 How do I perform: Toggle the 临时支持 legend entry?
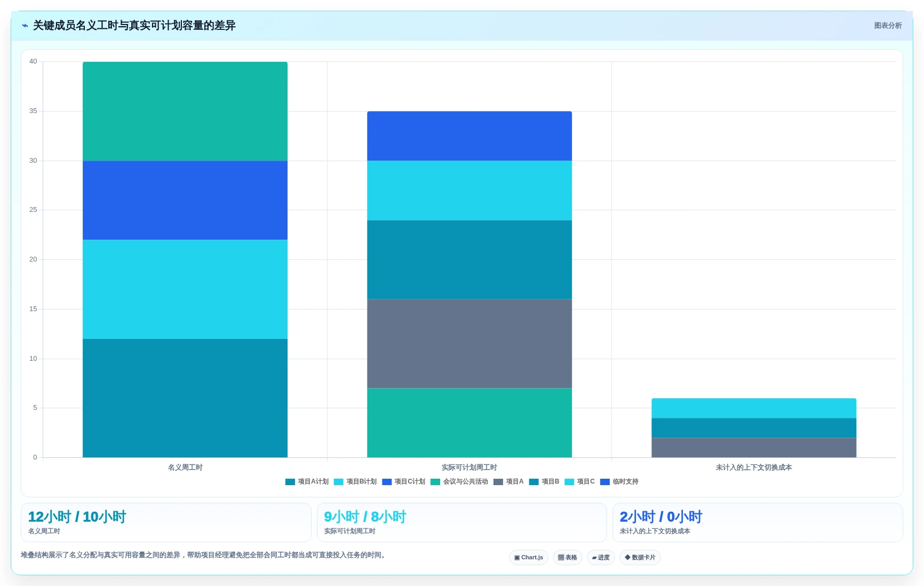click(x=619, y=481)
